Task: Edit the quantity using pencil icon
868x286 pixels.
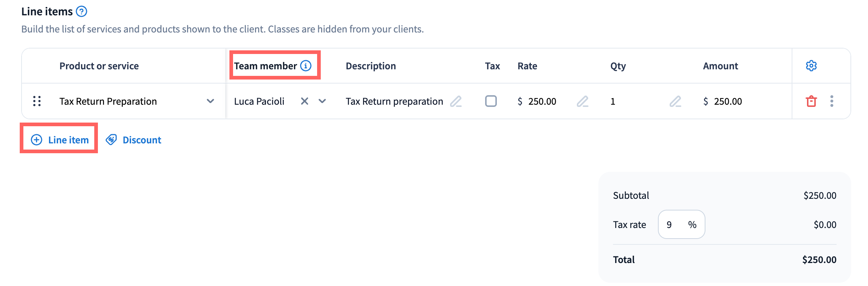Action: (x=675, y=101)
